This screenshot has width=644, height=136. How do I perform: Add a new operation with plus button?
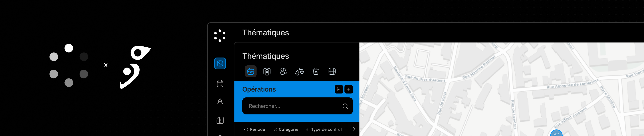coord(349,89)
